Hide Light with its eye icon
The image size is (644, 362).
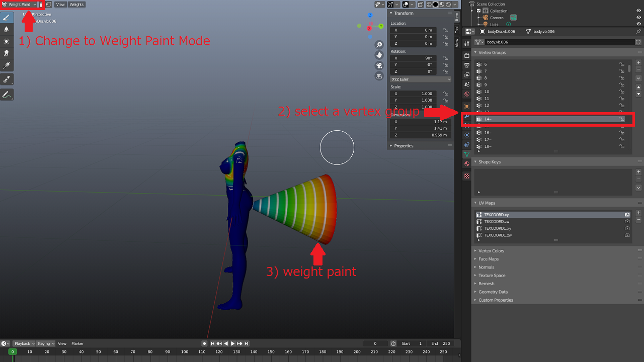[x=638, y=24]
